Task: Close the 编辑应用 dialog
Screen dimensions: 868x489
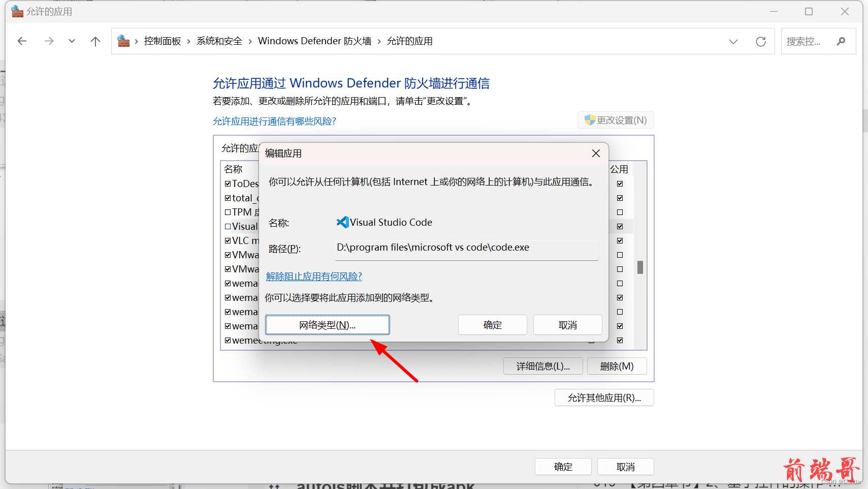Action: coord(596,153)
